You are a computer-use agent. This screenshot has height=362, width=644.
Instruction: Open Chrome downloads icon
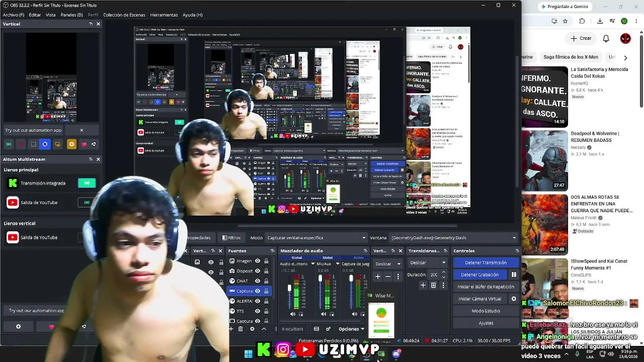click(600, 21)
